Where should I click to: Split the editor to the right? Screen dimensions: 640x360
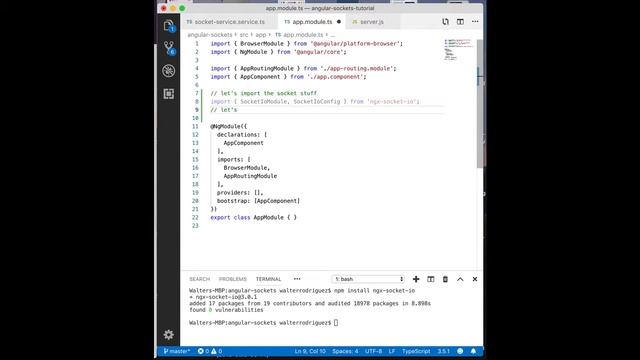click(460, 22)
